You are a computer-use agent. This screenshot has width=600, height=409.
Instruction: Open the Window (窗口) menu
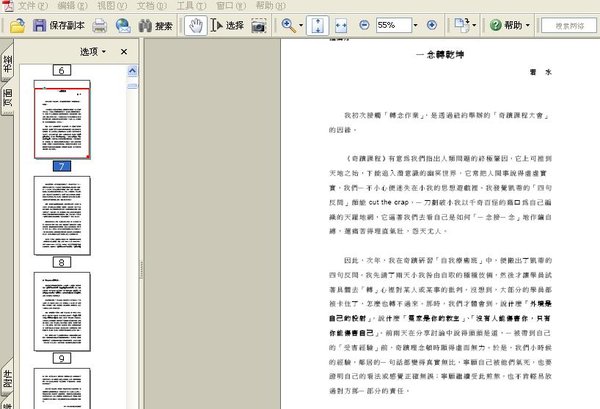point(231,6)
